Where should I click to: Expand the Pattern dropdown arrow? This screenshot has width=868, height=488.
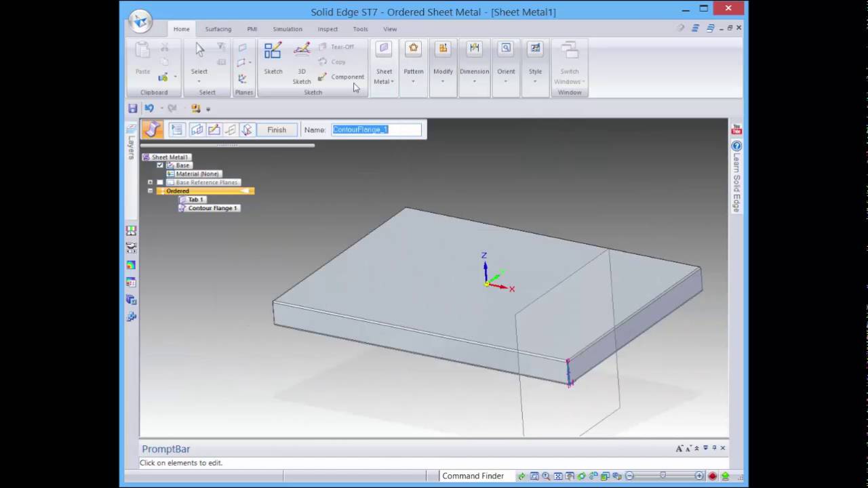(414, 81)
